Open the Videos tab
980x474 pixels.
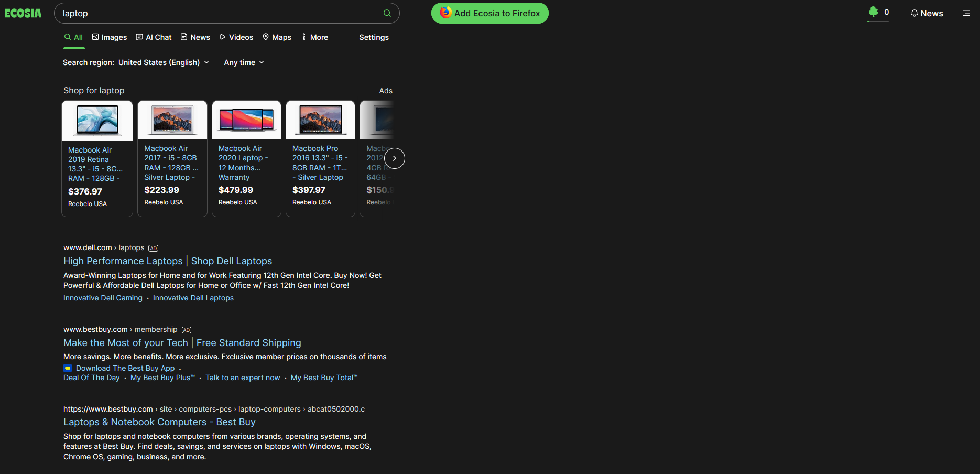pos(236,37)
